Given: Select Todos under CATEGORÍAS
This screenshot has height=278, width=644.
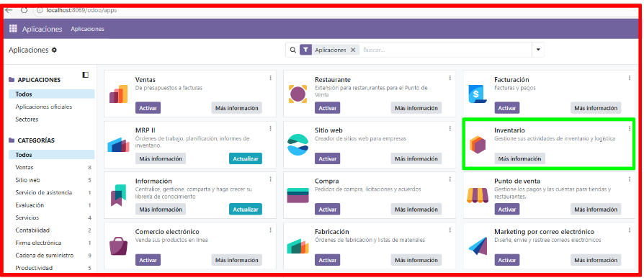Looking at the screenshot, I should click(x=51, y=155).
